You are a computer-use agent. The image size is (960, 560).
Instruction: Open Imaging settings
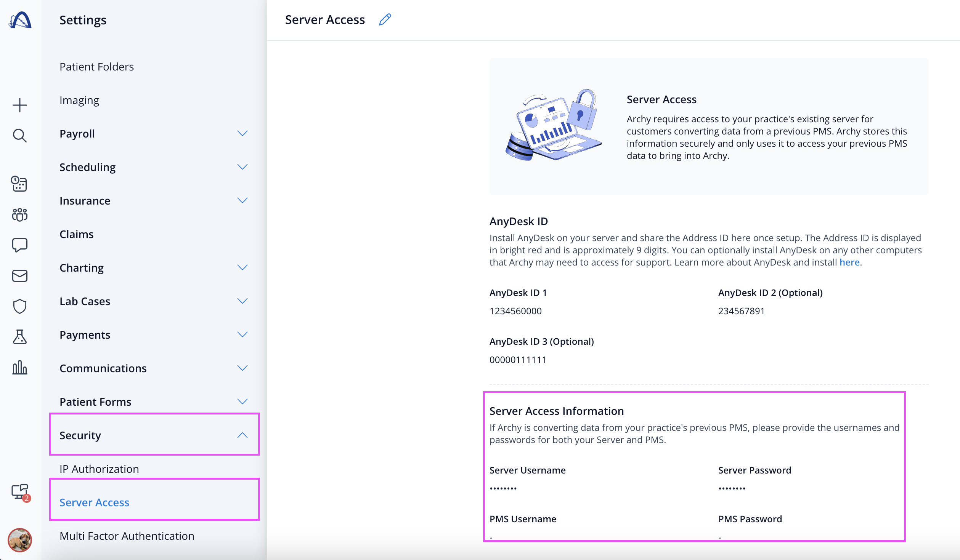pyautogui.click(x=79, y=100)
